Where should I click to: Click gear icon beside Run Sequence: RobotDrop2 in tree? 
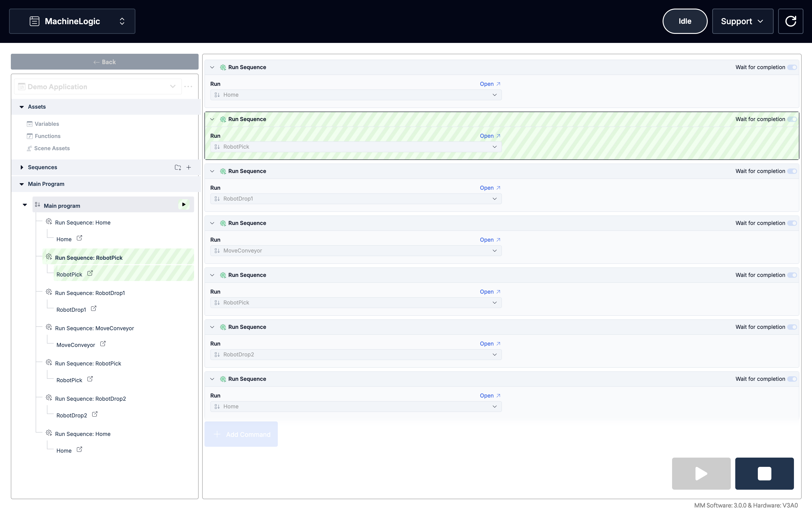point(49,398)
